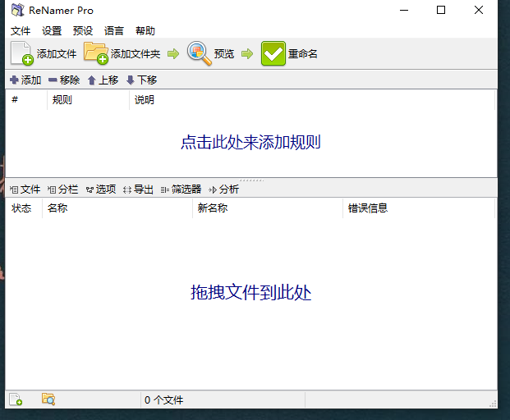This screenshot has height=420, width=510.
Task: Maximize the ReNamer Pro window
Action: 441,10
